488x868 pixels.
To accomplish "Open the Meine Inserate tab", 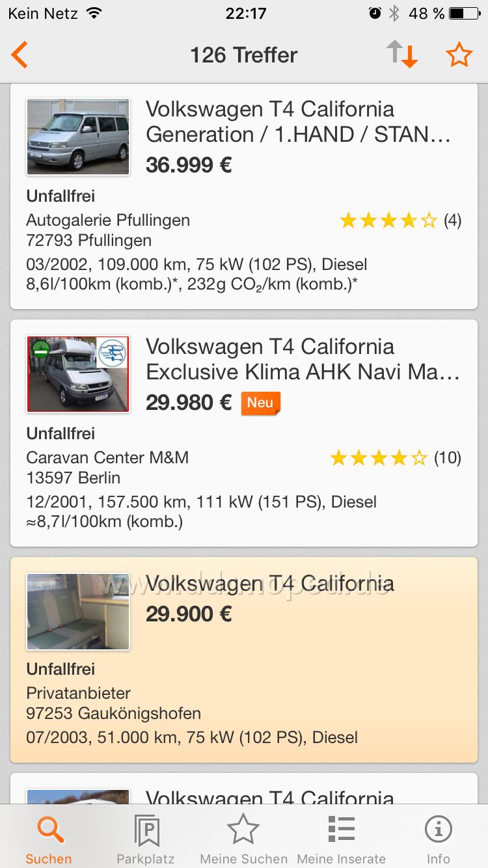I will click(341, 839).
